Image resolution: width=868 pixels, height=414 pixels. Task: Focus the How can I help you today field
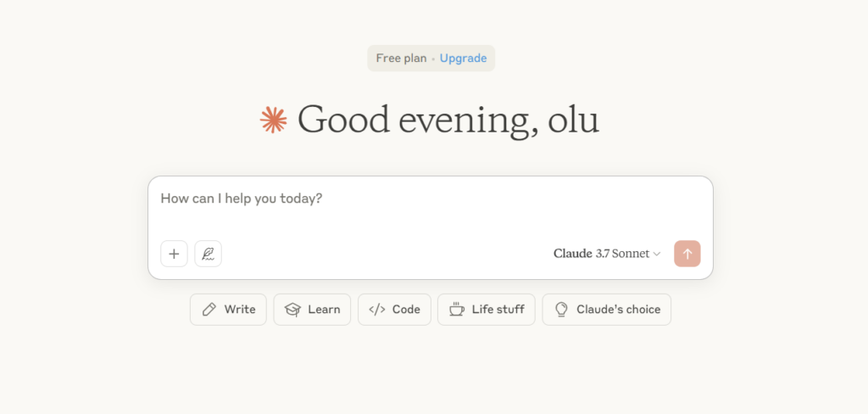[x=430, y=207]
